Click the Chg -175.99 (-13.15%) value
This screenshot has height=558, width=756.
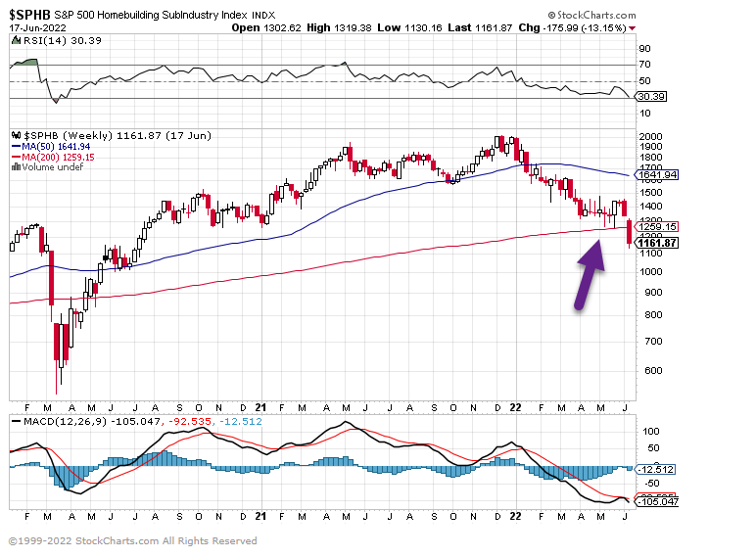[x=572, y=28]
